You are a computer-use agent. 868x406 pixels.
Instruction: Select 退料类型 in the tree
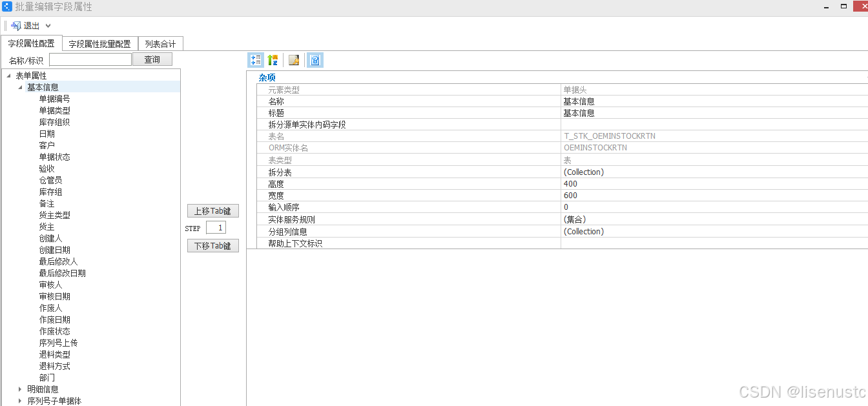pyautogui.click(x=54, y=354)
